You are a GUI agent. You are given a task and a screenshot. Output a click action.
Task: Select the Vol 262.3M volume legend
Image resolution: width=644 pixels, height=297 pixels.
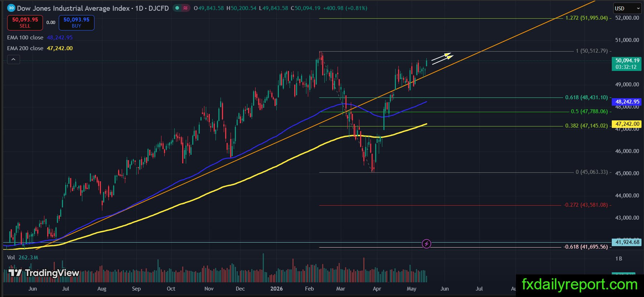[23, 258]
